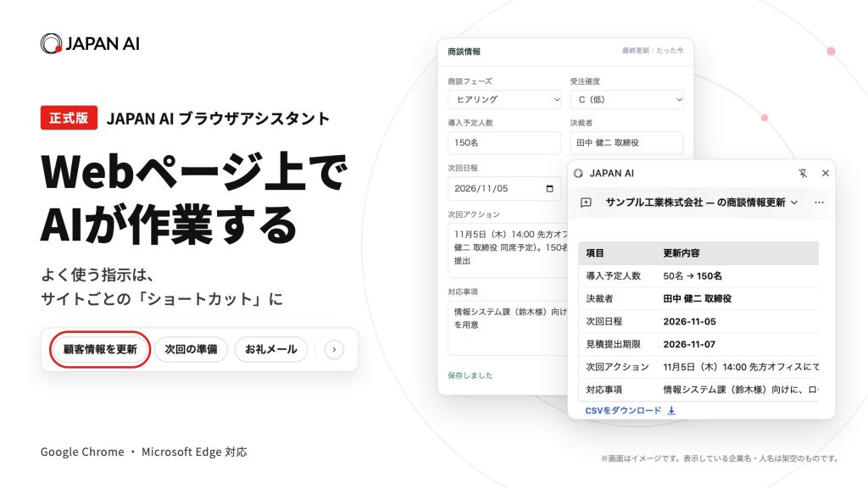The image size is (868, 488).
Task: Click the 対応事項 text area
Action: [508, 328]
